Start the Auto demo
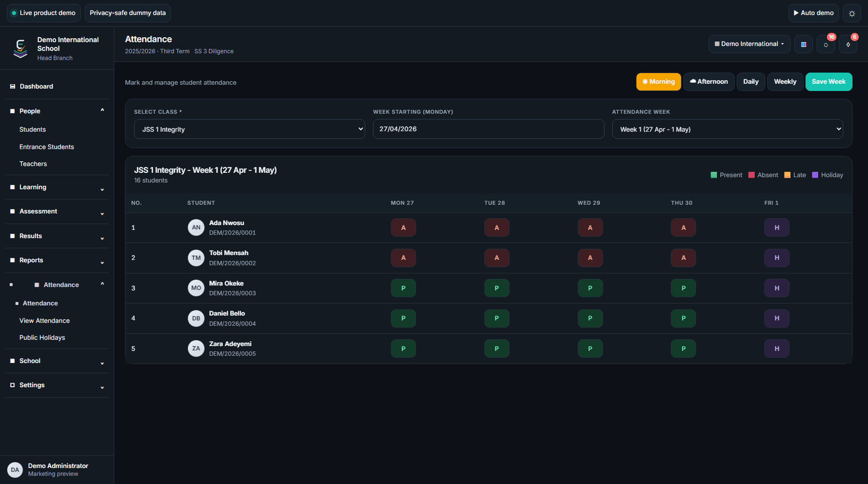Viewport: 868px width, 484px height. pyautogui.click(x=814, y=13)
